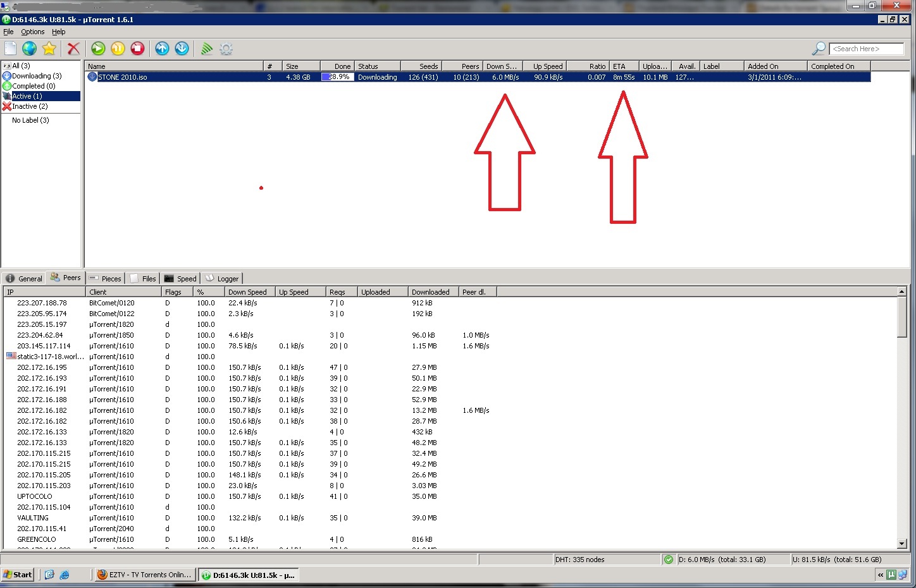Open the File menu
916x588 pixels.
pyautogui.click(x=8, y=32)
